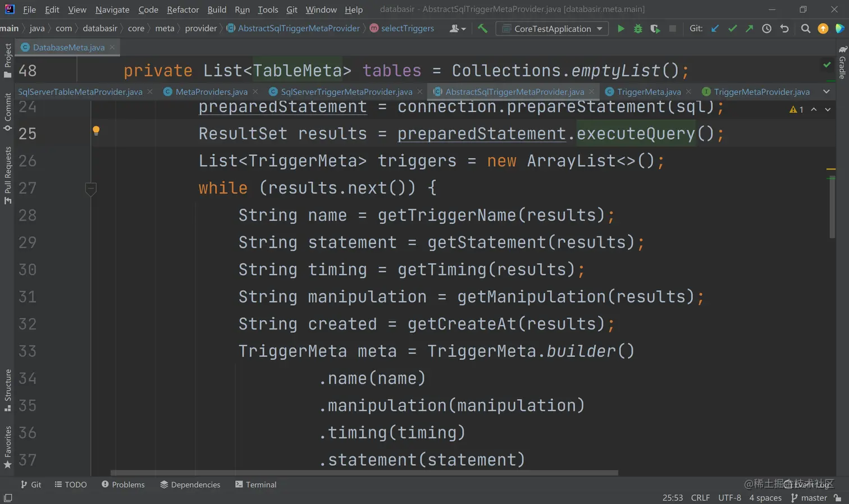Go to previous highlighted error arrow
This screenshot has width=849, height=504.
[814, 109]
